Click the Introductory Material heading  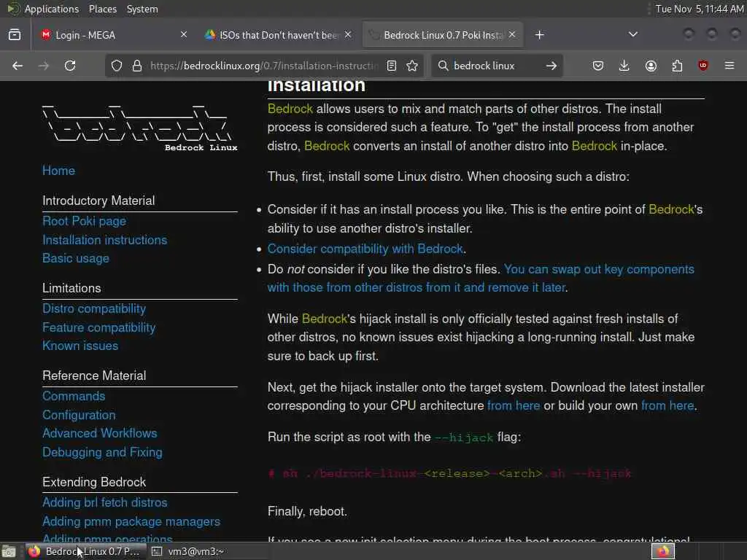click(98, 201)
